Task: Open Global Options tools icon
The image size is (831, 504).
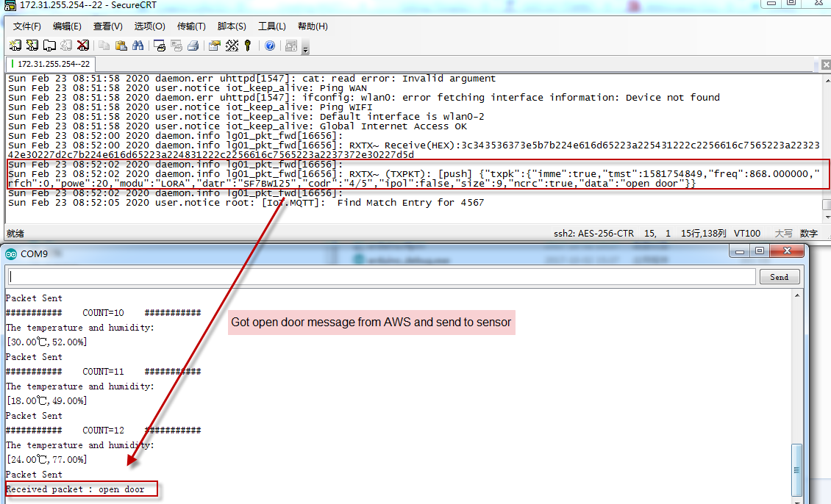Action: click(x=232, y=46)
